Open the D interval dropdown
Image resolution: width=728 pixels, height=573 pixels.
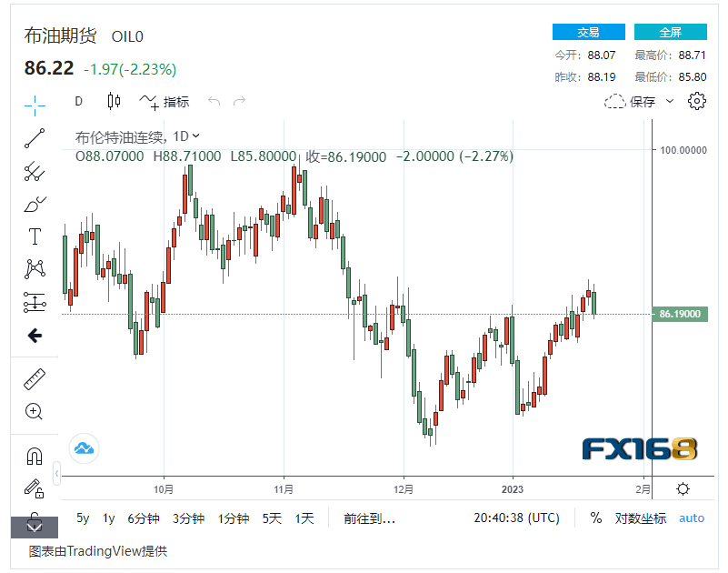pyautogui.click(x=79, y=101)
